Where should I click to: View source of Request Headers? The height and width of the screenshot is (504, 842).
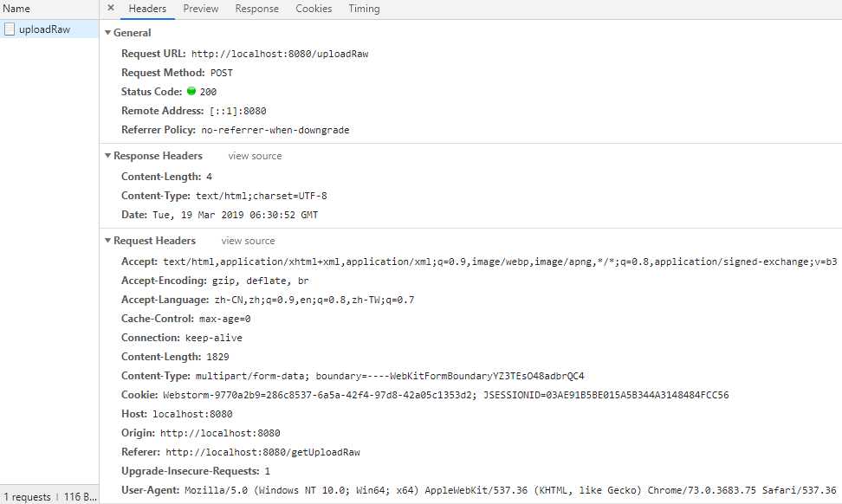point(248,241)
